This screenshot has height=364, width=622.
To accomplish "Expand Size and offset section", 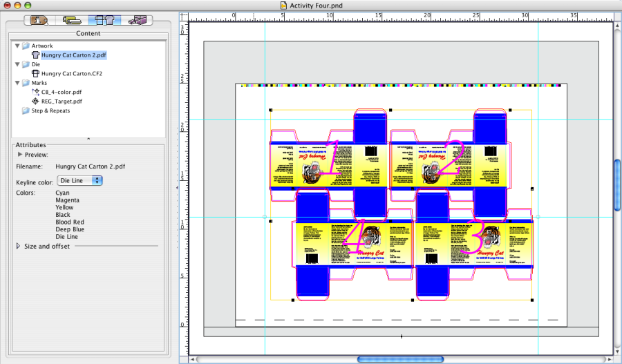I will click(x=18, y=246).
